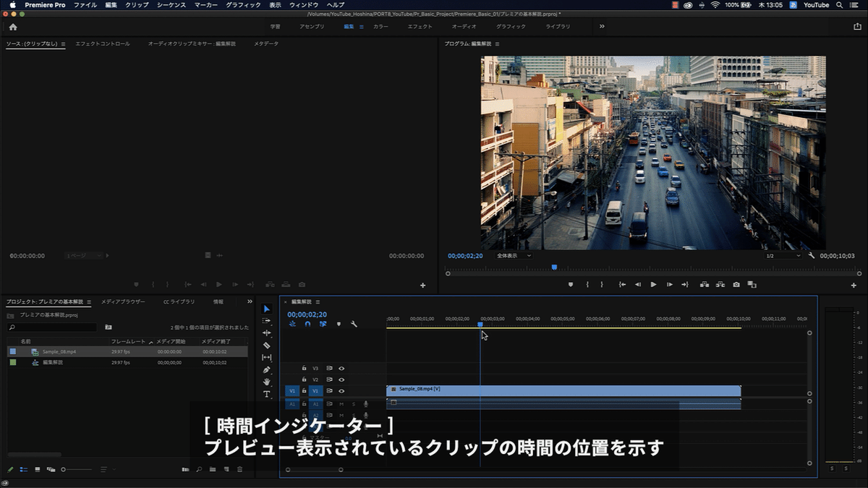Open the エフェクトコントロール panel tab
Image resolution: width=868 pixels, height=488 pixels.
103,44
